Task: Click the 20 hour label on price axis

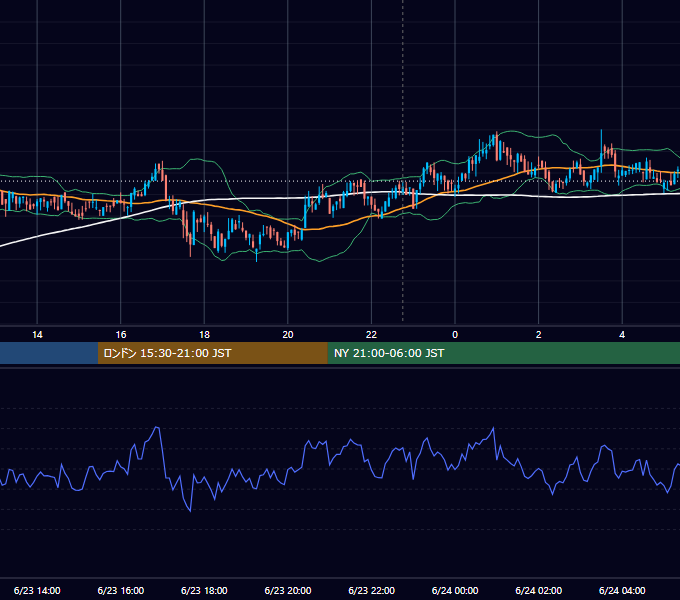Action: click(288, 335)
